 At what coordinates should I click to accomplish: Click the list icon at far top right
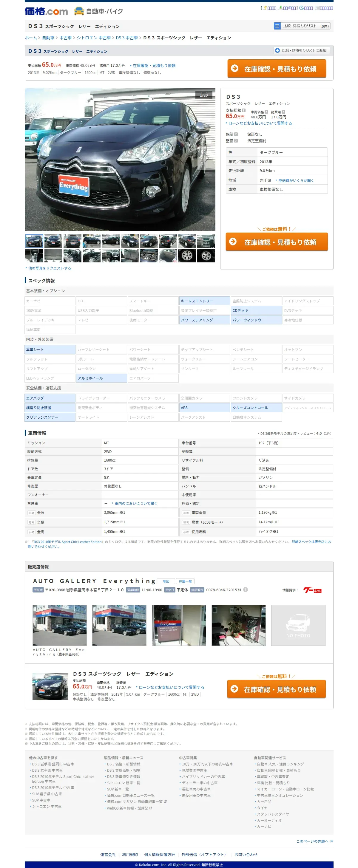point(317,8)
